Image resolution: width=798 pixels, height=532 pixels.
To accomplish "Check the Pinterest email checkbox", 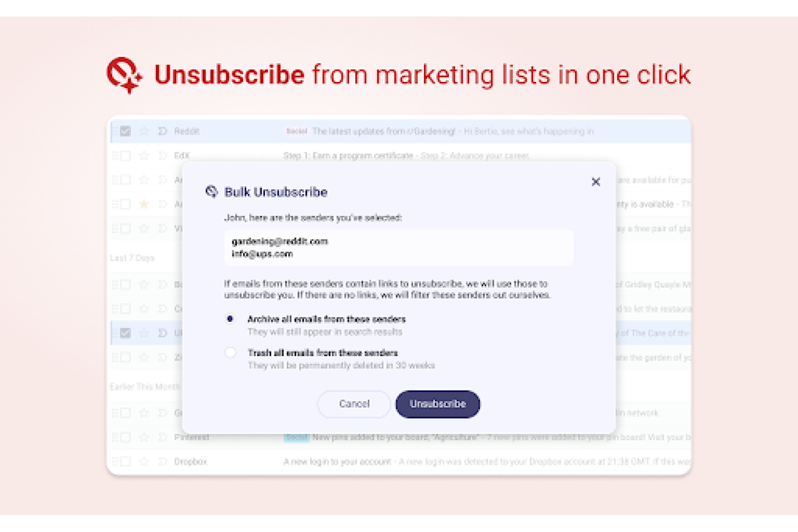I will tap(126, 437).
